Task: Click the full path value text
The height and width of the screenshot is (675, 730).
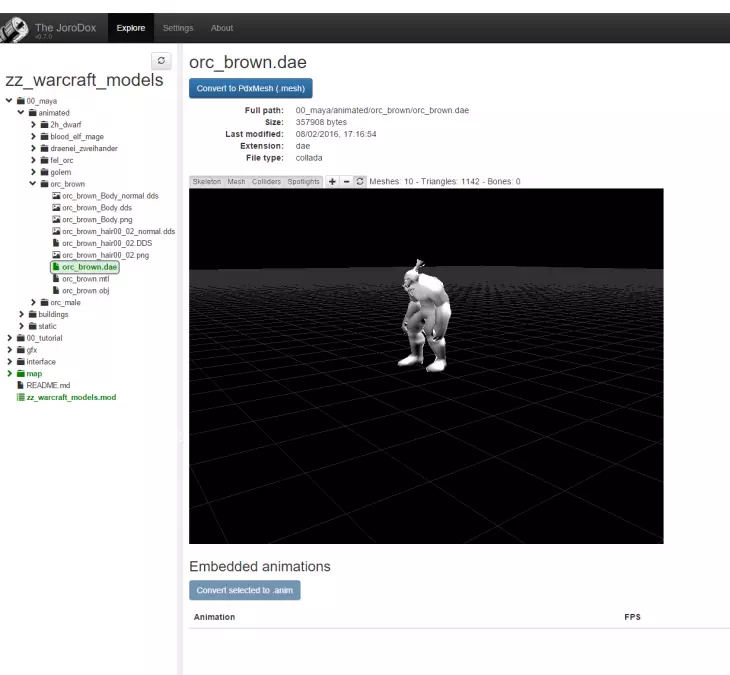Action: click(x=382, y=110)
